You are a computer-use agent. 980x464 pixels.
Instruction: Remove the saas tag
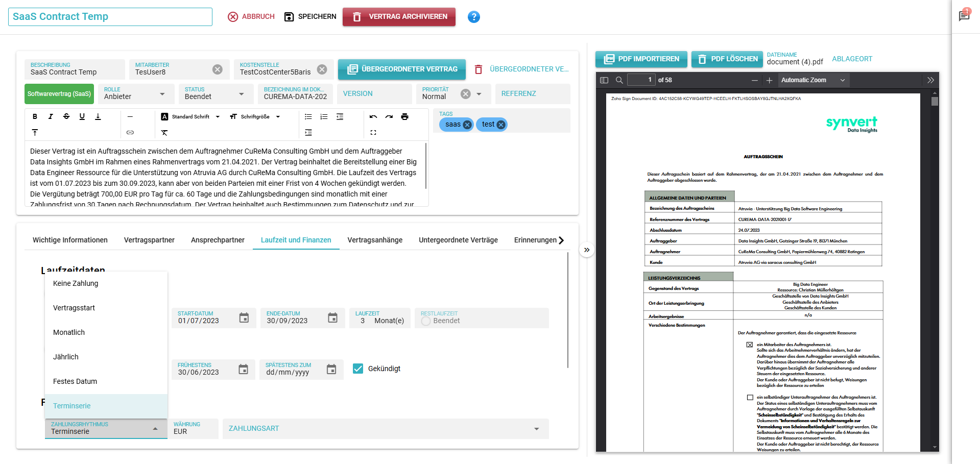click(467, 125)
